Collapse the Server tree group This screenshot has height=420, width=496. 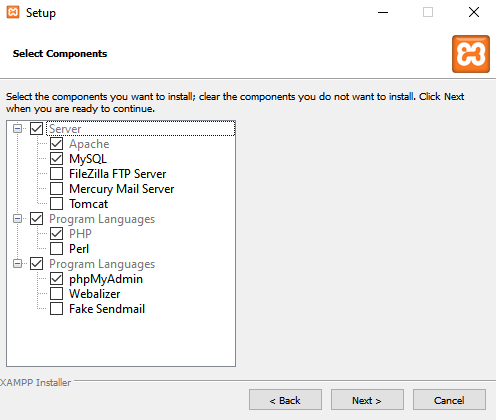pos(17,129)
